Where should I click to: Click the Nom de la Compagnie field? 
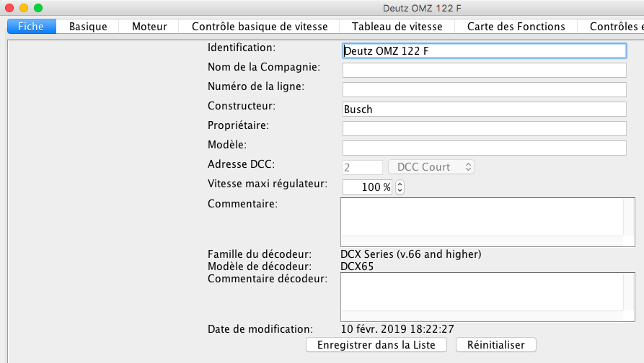tap(484, 70)
